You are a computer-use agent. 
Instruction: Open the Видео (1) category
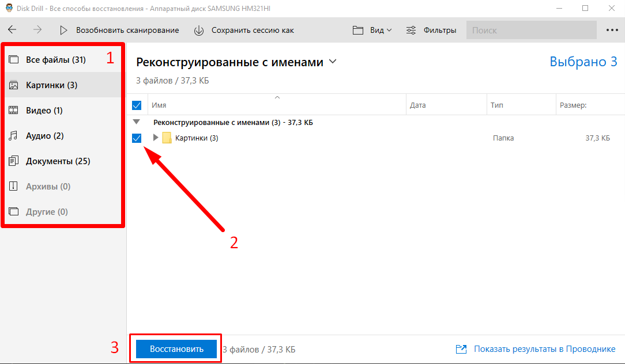tap(44, 111)
